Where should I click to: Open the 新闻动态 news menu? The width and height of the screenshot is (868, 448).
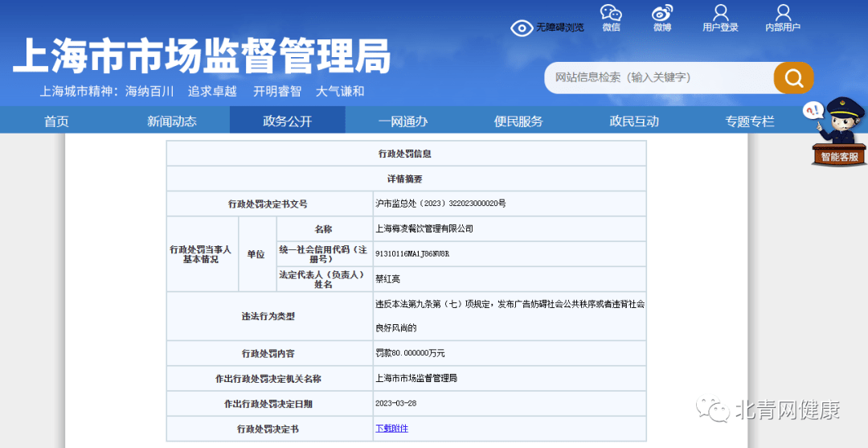coord(171,121)
